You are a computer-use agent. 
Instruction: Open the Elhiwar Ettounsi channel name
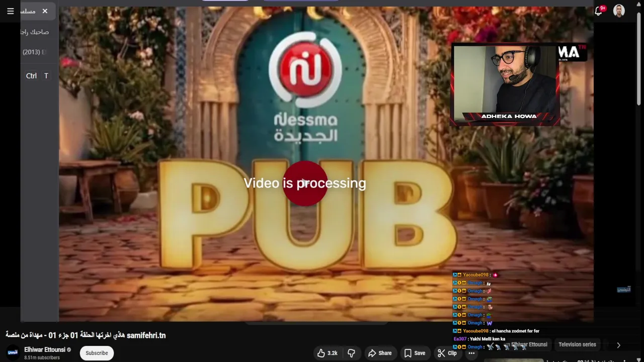(x=45, y=349)
